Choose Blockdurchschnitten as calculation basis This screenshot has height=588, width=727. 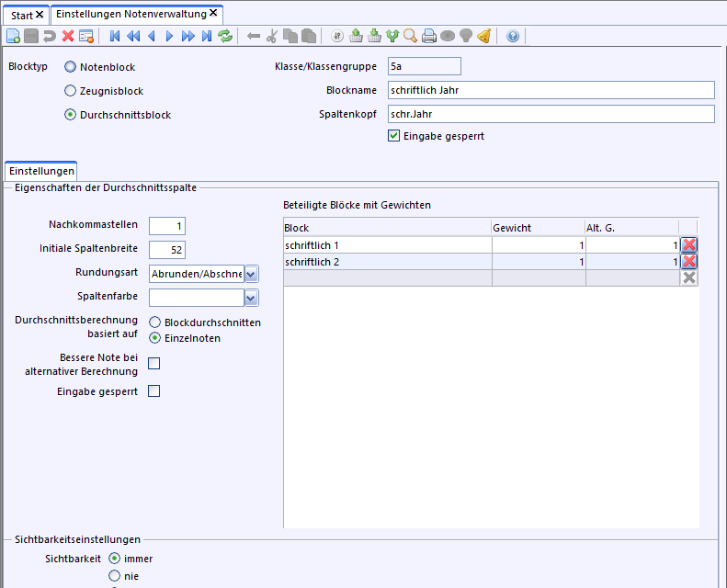155,322
